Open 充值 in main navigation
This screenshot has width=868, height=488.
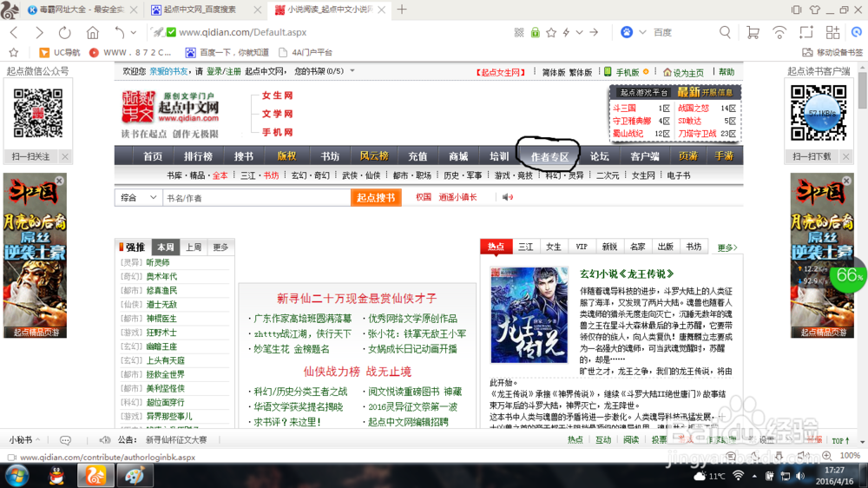(418, 156)
